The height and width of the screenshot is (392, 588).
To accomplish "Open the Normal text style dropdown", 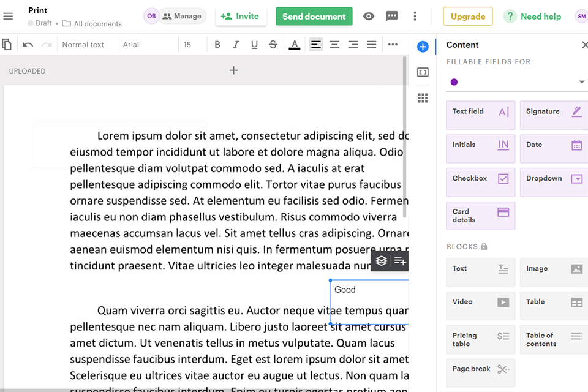I will [83, 45].
